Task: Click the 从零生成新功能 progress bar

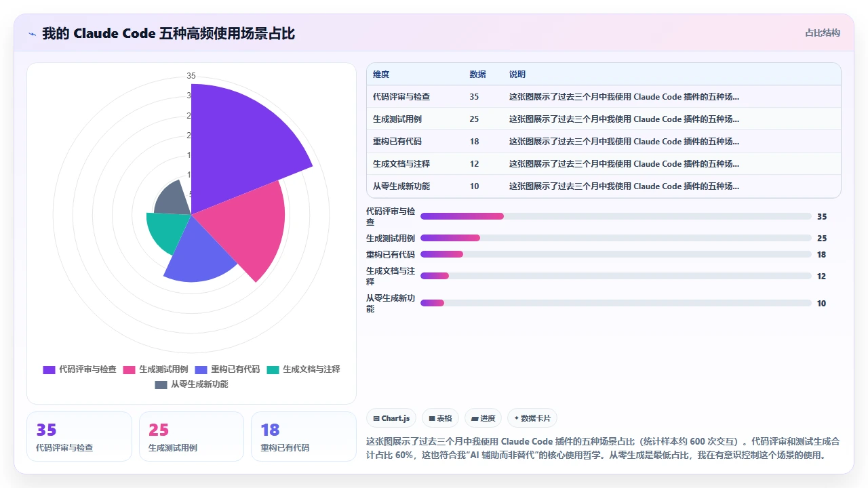Action: (x=616, y=303)
